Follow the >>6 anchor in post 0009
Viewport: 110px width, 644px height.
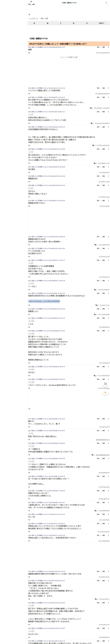tap(31, 188)
